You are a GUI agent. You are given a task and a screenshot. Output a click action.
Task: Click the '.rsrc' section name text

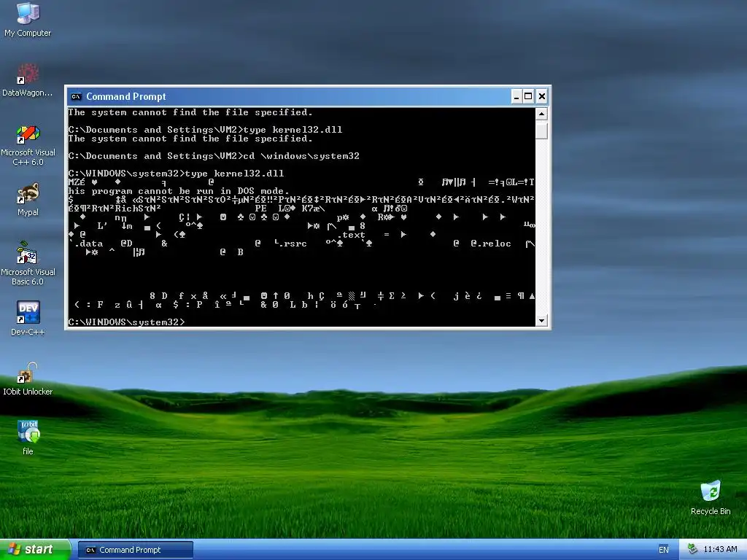[293, 244]
